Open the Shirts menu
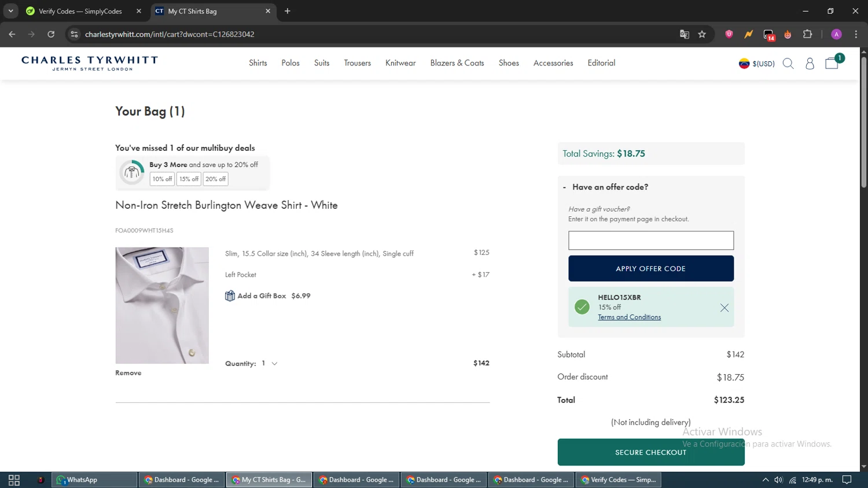The image size is (868, 488). click(258, 63)
